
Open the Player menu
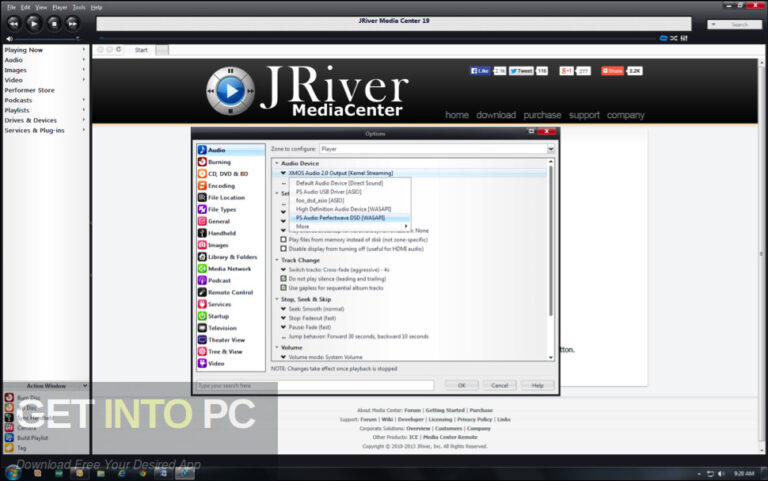coord(60,7)
